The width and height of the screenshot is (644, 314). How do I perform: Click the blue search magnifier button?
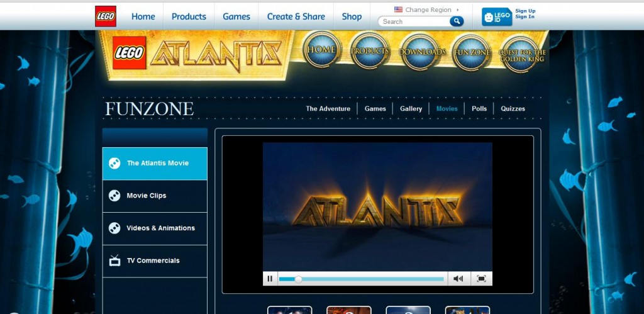pos(457,21)
